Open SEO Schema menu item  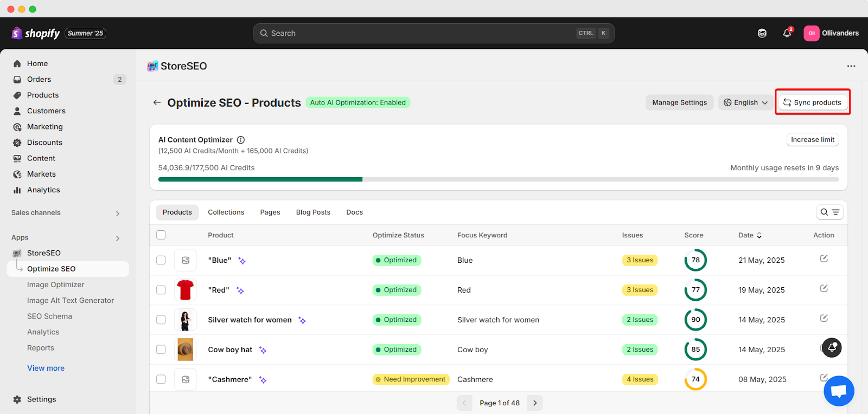pyautogui.click(x=49, y=316)
